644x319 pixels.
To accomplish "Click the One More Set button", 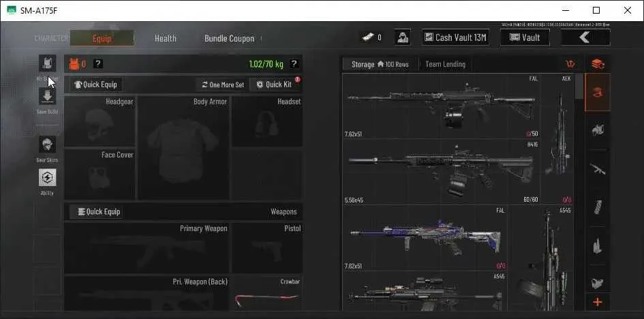I will tap(223, 85).
